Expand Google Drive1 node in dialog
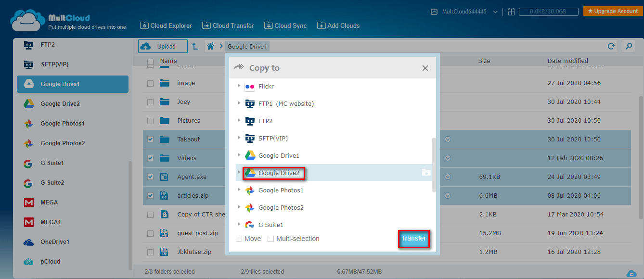 click(239, 155)
